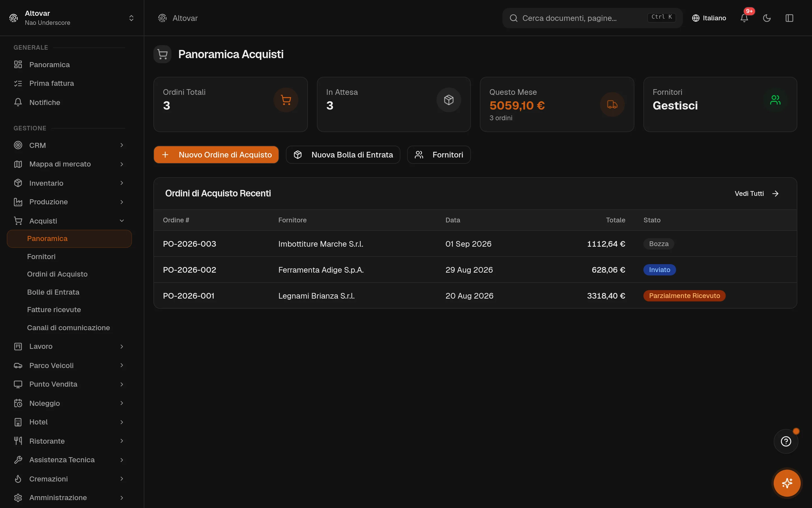Click the Ordini Totali cart icon
812x508 pixels.
286,100
